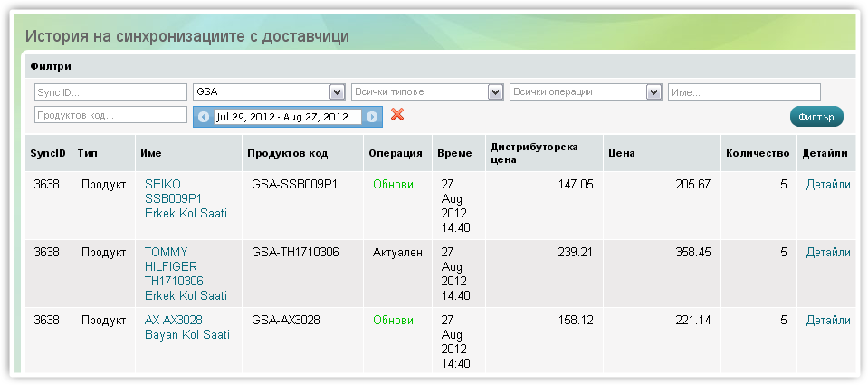Open the GSA supplier dropdown

coord(269,92)
